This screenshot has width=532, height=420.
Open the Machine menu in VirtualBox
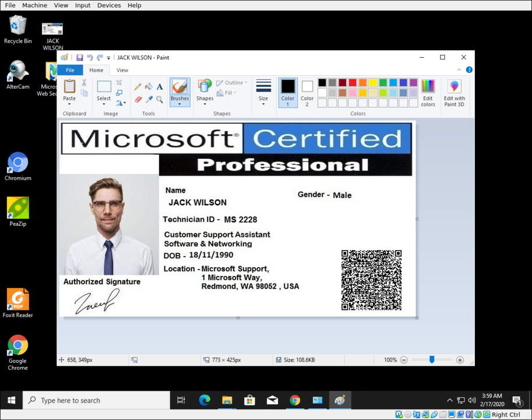34,5
